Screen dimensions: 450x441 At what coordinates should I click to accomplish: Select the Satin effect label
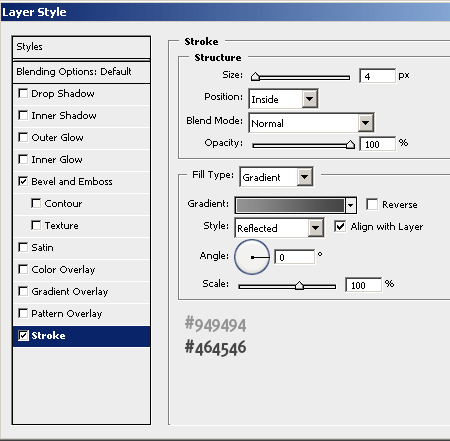42,248
